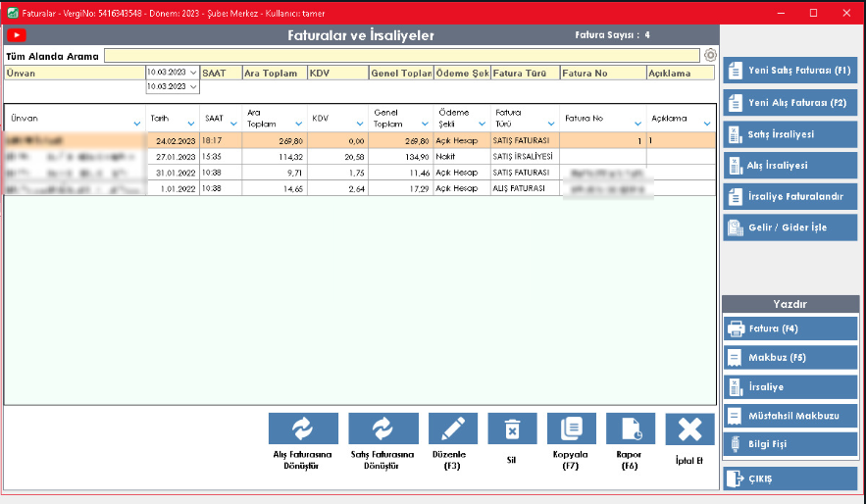Click the SAAT filter field
Image resolution: width=866 pixels, height=504 pixels.
click(221, 73)
